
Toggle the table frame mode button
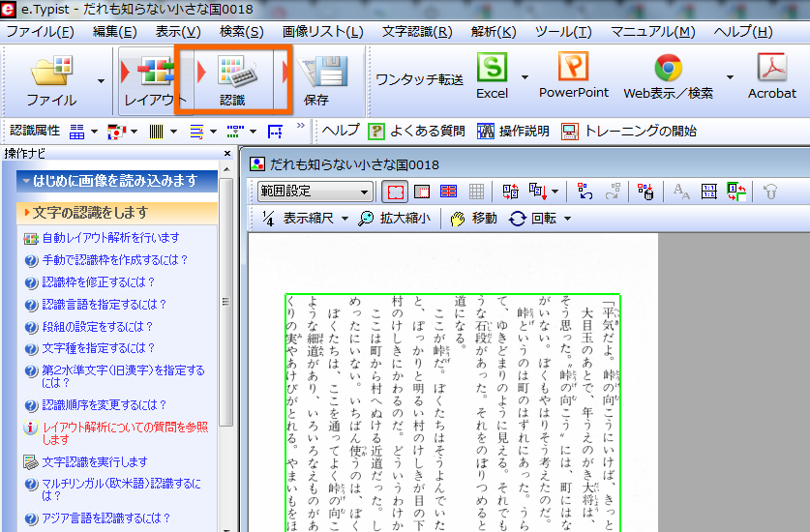pyautogui.click(x=448, y=192)
